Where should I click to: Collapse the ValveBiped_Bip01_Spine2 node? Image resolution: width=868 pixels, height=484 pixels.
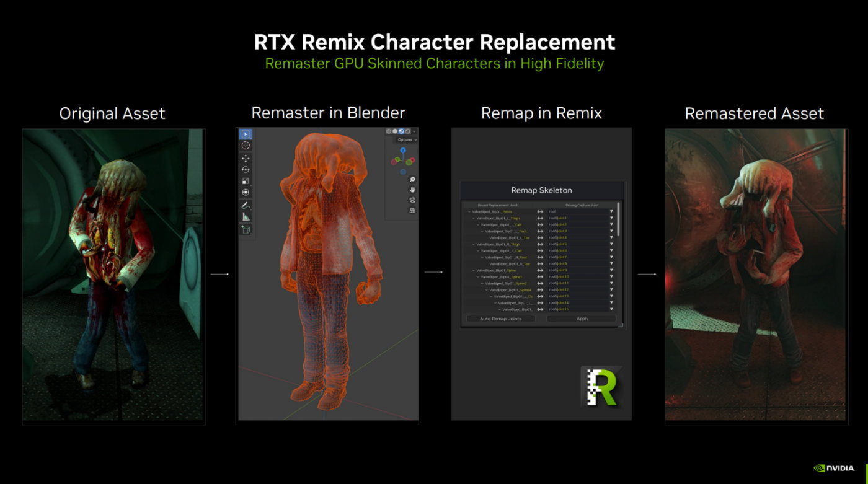click(482, 283)
